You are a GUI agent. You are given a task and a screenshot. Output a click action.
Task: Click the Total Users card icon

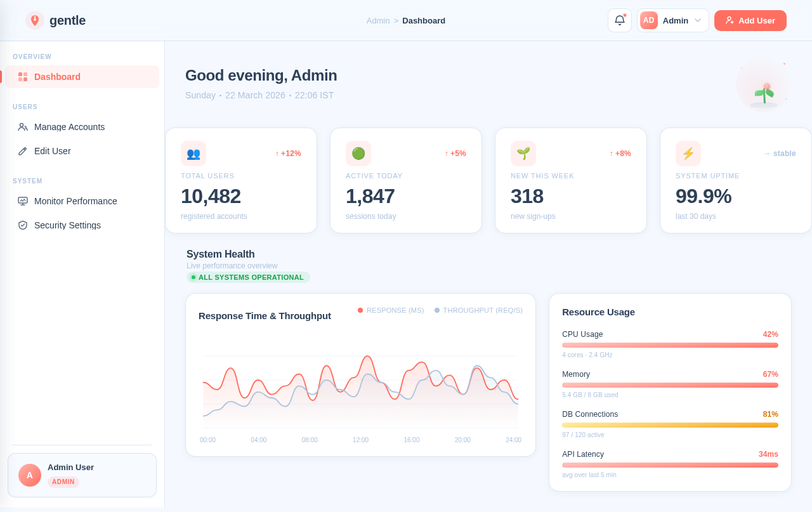(x=193, y=154)
